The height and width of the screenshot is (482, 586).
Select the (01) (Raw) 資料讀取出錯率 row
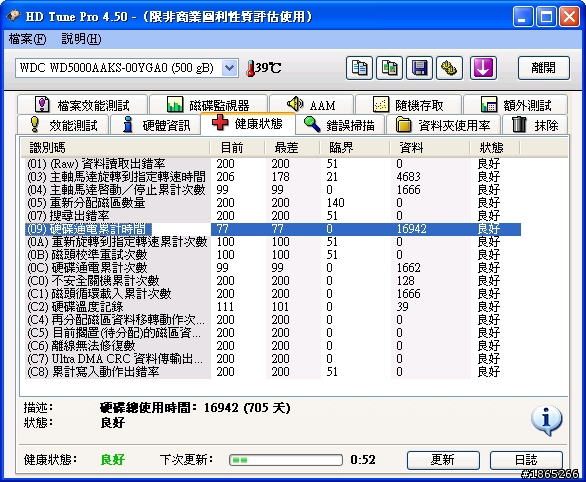pos(273,164)
